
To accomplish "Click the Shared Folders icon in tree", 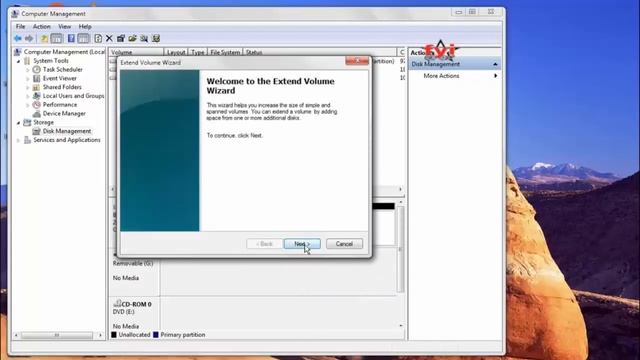I will [x=36, y=87].
